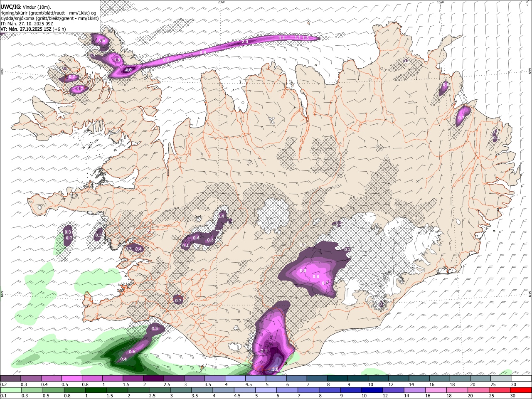Select the dark purple 2 swatch in upper legend
This screenshot has height=399, width=532.
[153, 378]
